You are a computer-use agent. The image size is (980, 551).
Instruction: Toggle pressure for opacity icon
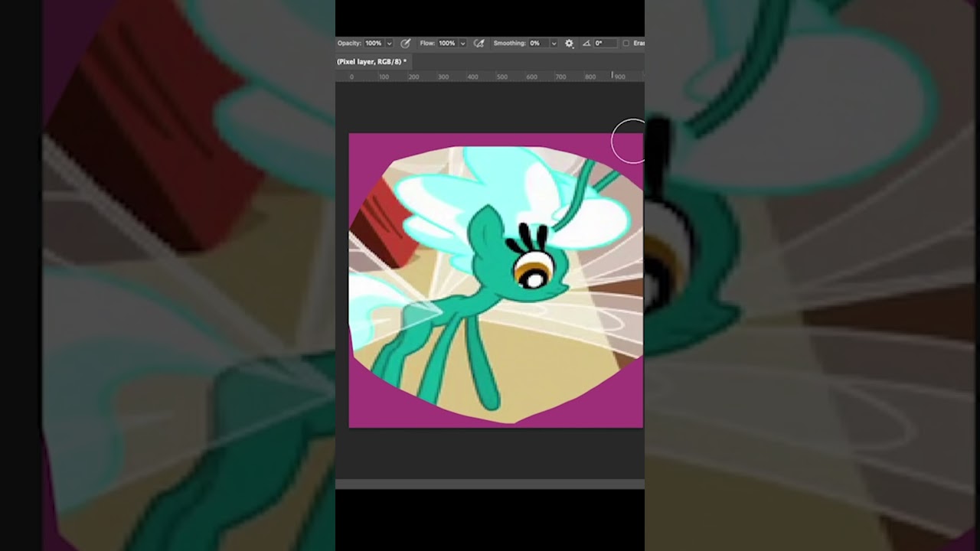click(x=405, y=44)
